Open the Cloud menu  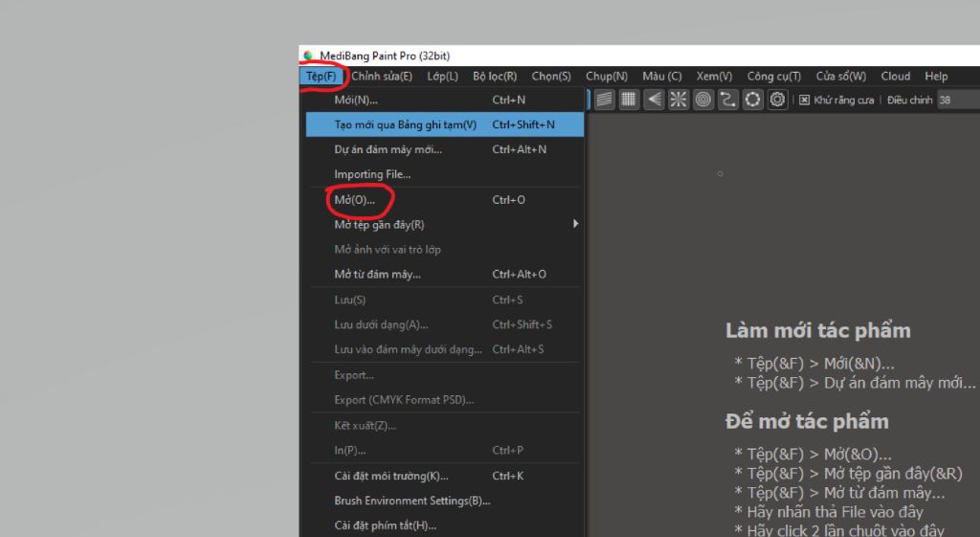click(x=895, y=77)
